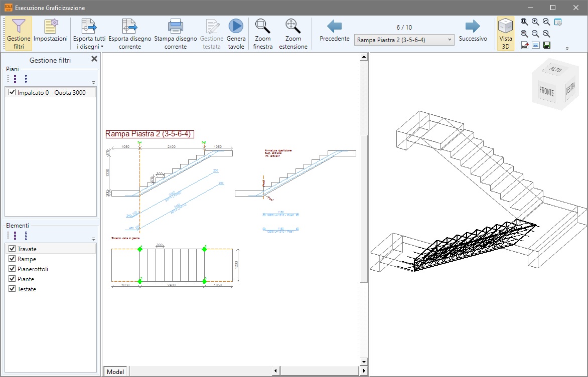Click the DESTRA face of view cube
Viewport: 588px width, 377px height.
click(x=570, y=88)
